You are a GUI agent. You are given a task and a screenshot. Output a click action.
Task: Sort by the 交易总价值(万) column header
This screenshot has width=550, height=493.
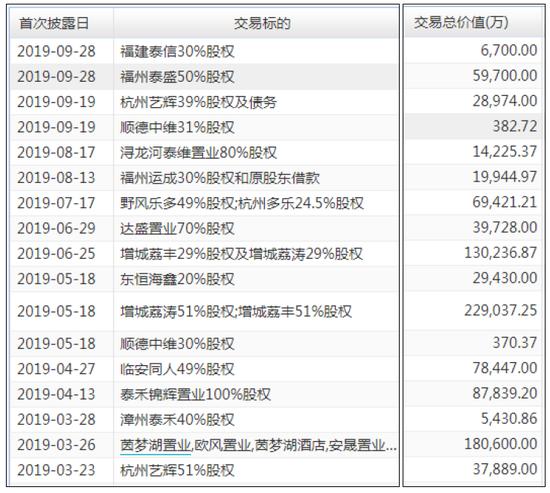[x=461, y=23]
